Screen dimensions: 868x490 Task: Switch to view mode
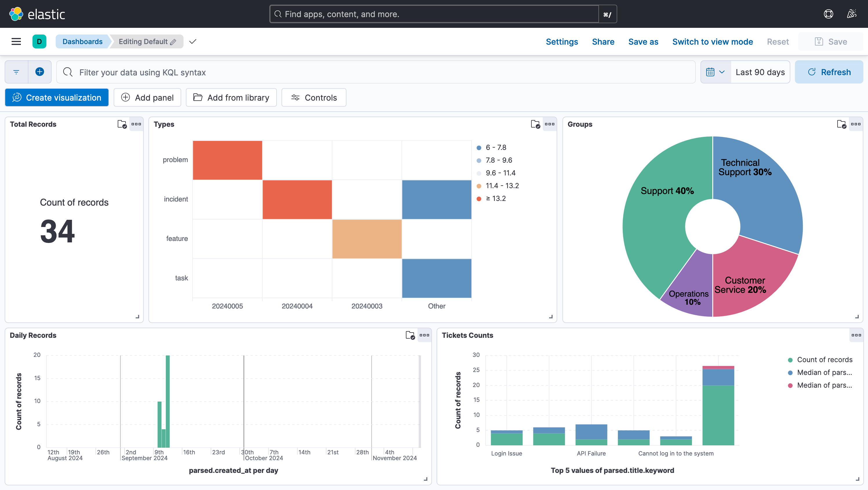712,41
